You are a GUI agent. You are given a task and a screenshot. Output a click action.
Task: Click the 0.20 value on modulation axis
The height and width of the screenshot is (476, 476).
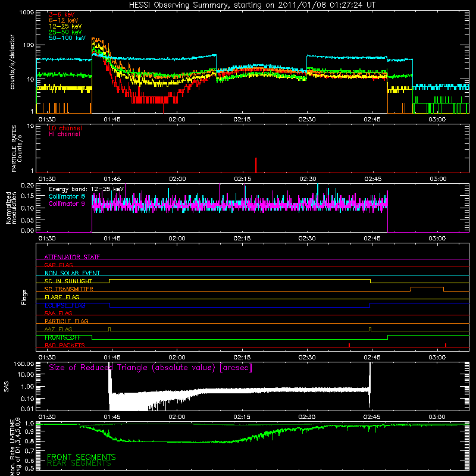[27, 185]
